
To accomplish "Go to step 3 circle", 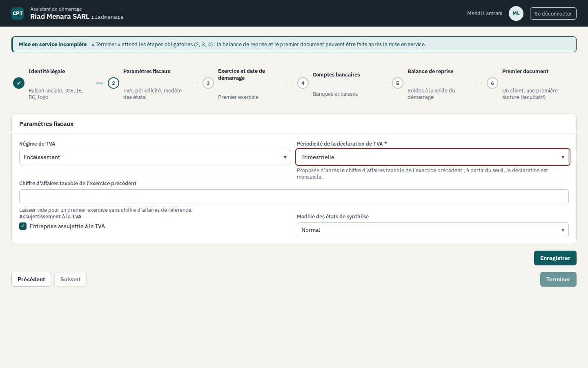I will [x=208, y=83].
